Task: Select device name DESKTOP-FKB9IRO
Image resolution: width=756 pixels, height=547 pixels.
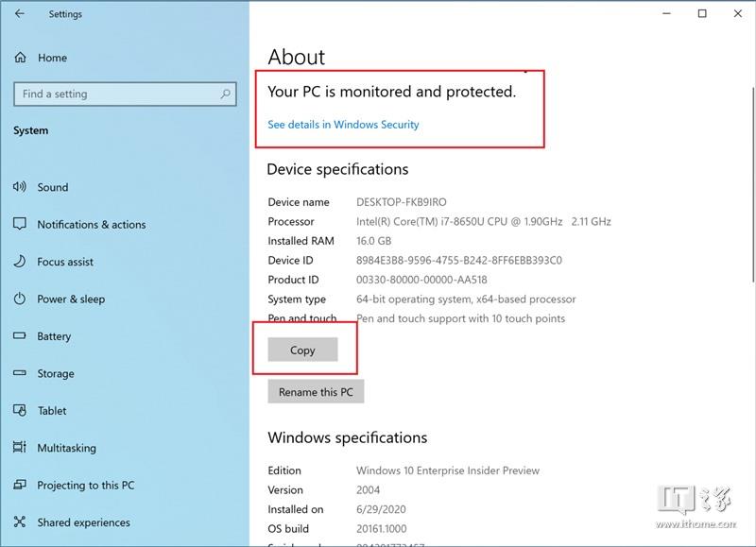Action: [x=401, y=202]
